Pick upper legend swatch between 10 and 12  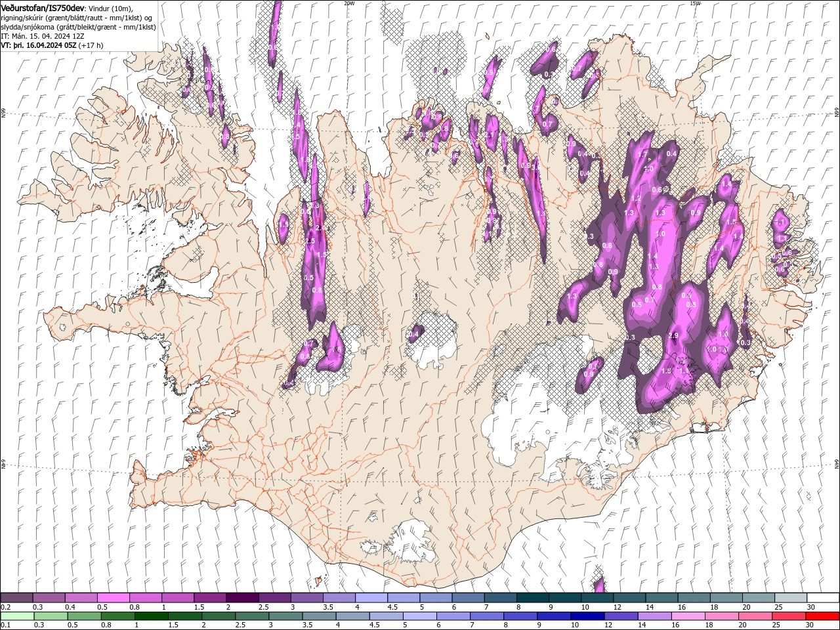[x=597, y=598]
